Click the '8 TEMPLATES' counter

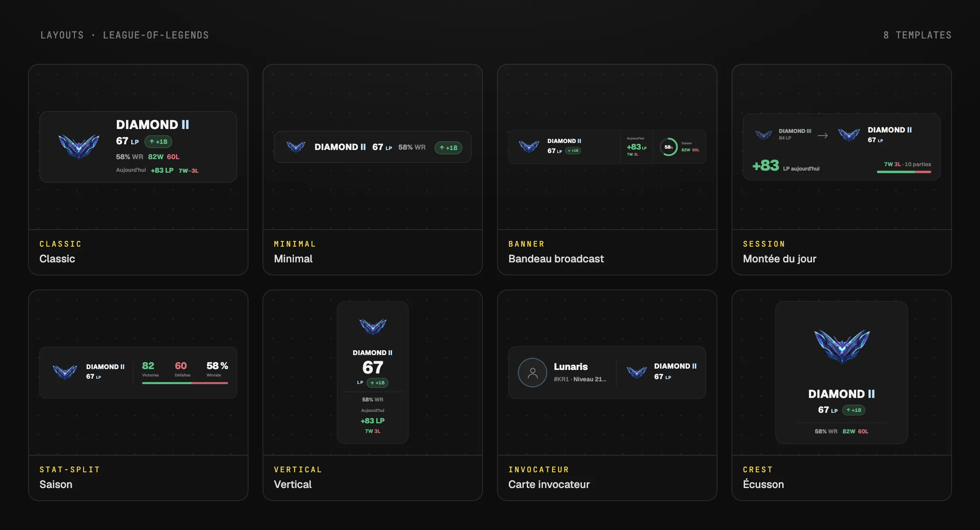point(917,35)
